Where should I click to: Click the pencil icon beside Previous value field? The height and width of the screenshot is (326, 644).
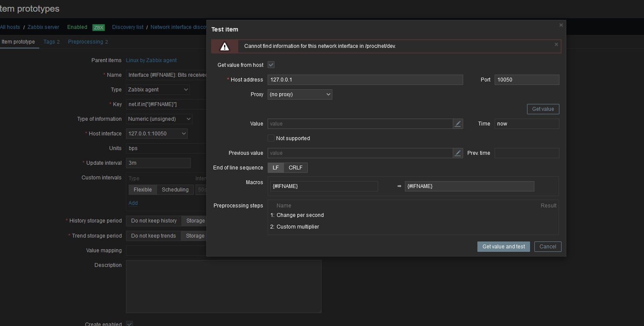pos(458,153)
